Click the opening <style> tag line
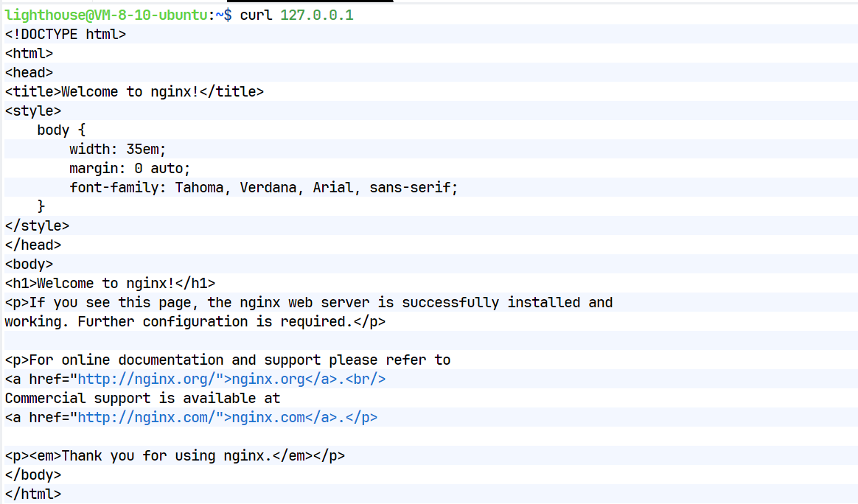The width and height of the screenshot is (858, 504). [33, 111]
